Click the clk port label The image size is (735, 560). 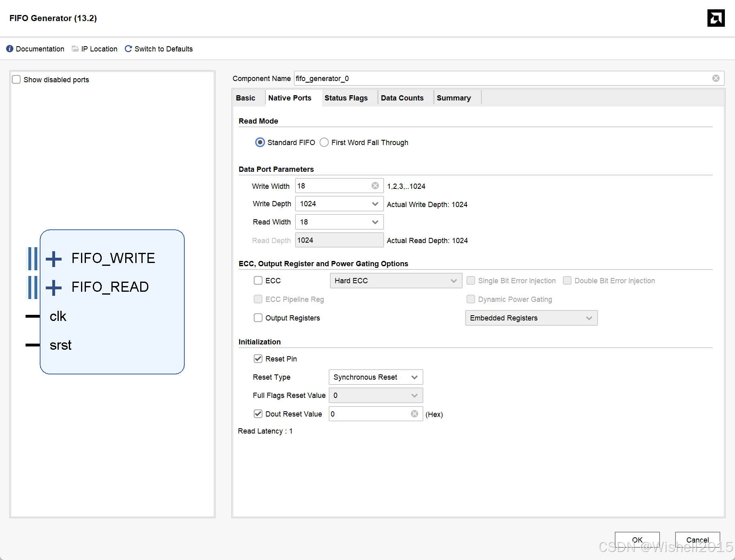coord(58,316)
